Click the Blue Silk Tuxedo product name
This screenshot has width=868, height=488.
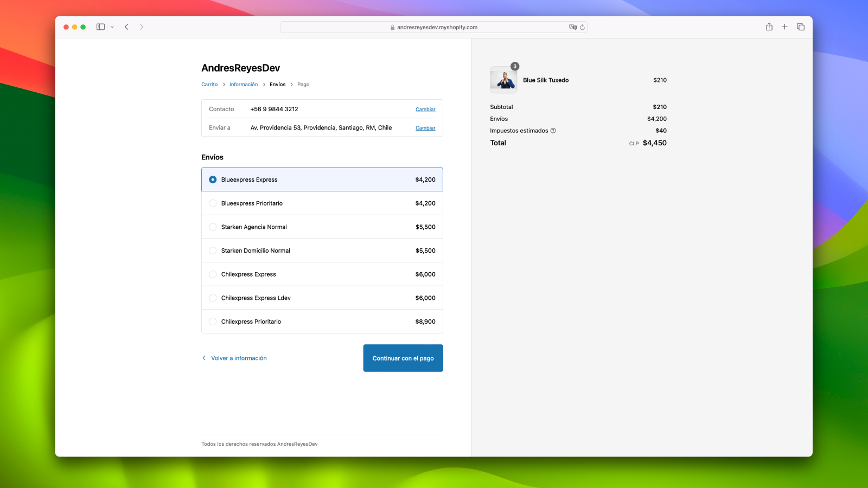546,80
